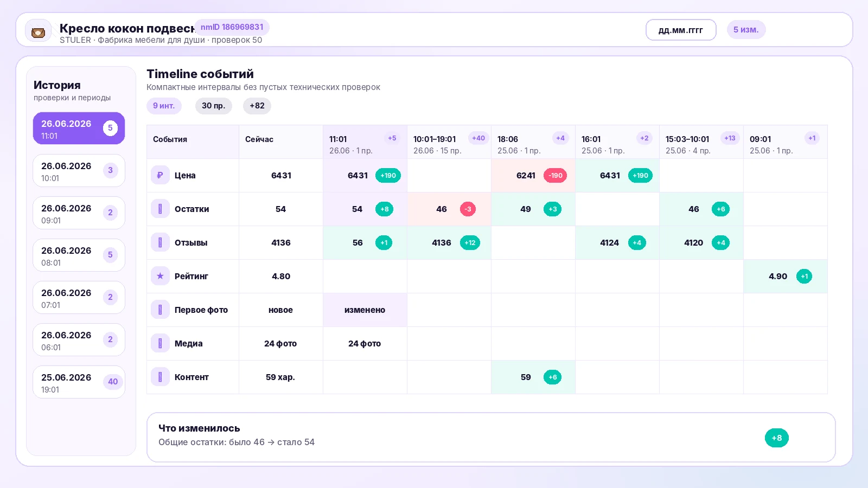
Task: Click the +8 badge in Что изменилось panel
Action: click(777, 438)
